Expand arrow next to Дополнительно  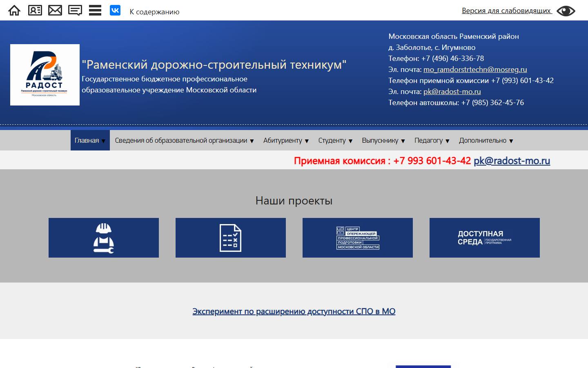pyautogui.click(x=511, y=141)
